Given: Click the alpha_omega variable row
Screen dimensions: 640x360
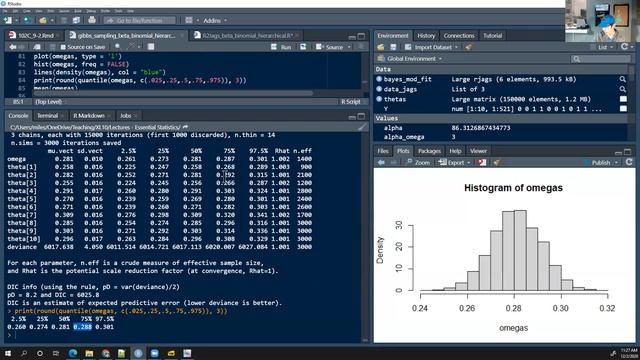Looking at the screenshot, I should pyautogui.click(x=501, y=137).
